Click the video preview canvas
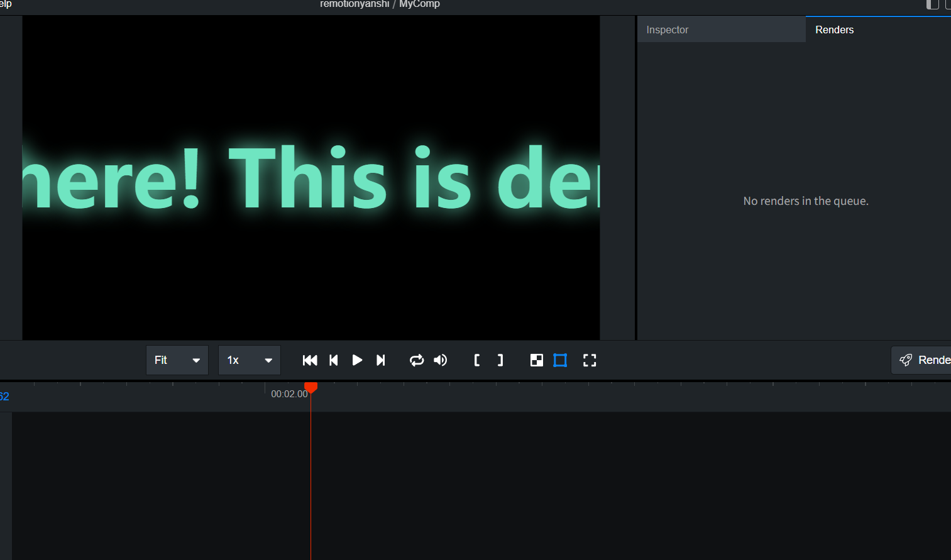The height and width of the screenshot is (560, 951). (x=311, y=178)
